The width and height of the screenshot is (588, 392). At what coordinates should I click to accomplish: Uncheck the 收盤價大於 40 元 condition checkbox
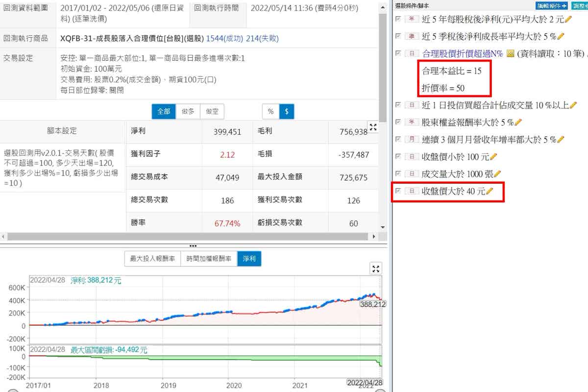pos(398,191)
